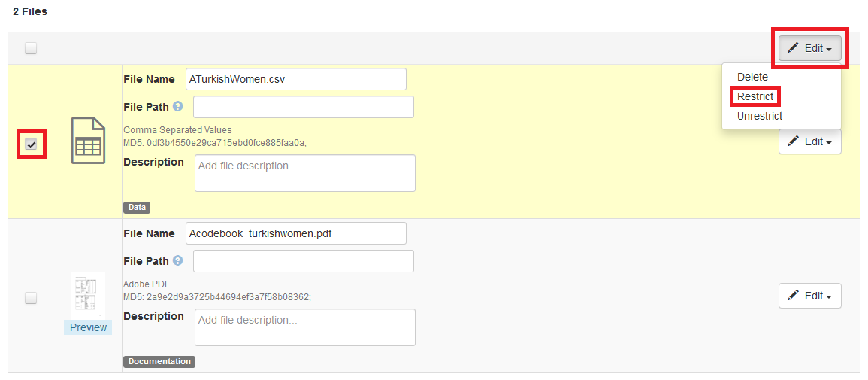Uncheck the ATurkishWomen.csv file checkbox
This screenshot has height=380, width=868.
pos(32,144)
